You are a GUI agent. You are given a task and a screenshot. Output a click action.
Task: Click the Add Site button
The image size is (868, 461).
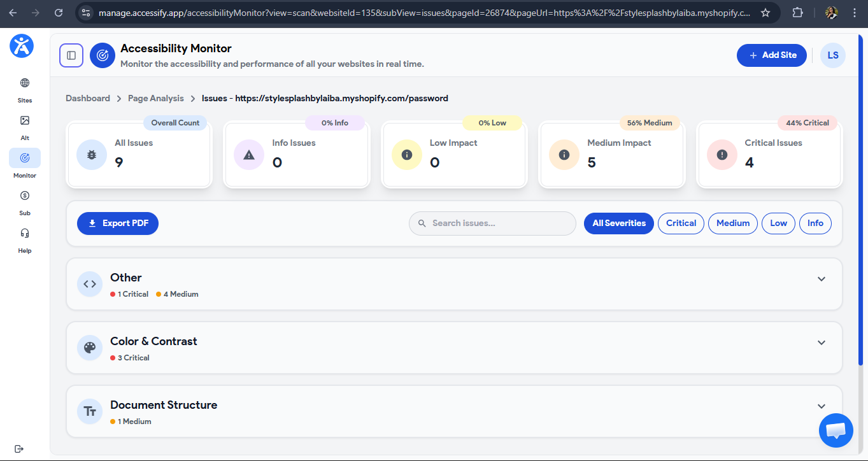[771, 55]
